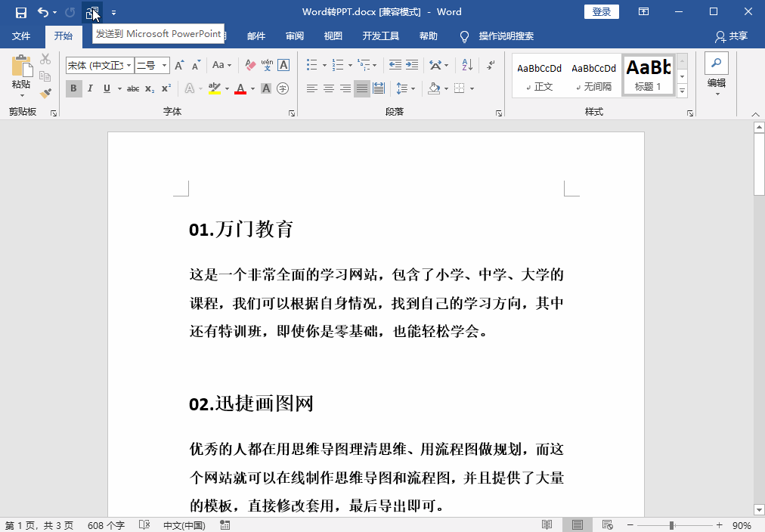This screenshot has width=765, height=532.
Task: Switch to the 审阅 (Review) tab
Action: click(x=295, y=36)
